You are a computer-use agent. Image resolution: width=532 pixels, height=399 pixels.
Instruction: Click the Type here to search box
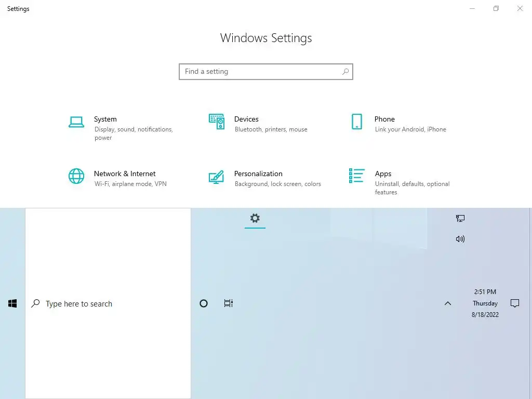[x=108, y=303]
